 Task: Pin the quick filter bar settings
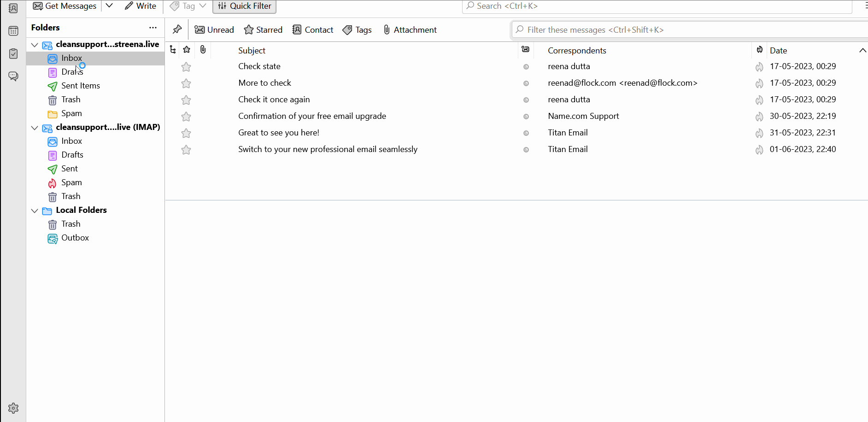coord(177,29)
